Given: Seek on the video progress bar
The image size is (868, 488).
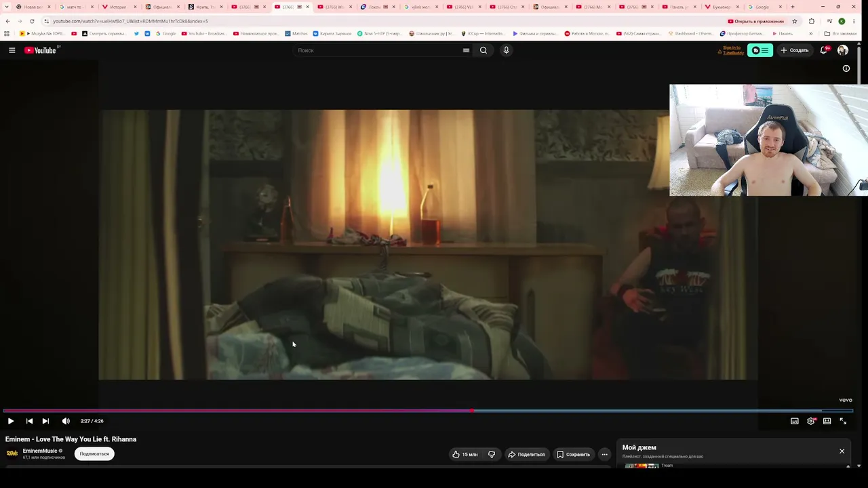Looking at the screenshot, I should [428, 411].
